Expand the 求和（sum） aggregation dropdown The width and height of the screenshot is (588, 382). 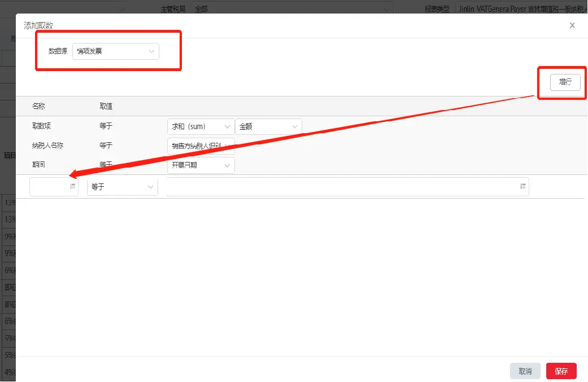[201, 126]
